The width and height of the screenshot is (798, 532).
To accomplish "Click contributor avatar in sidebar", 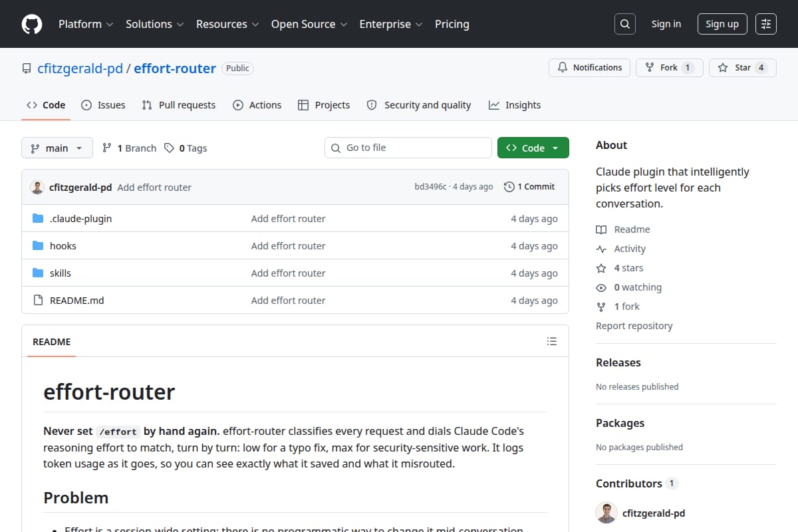I will point(606,513).
